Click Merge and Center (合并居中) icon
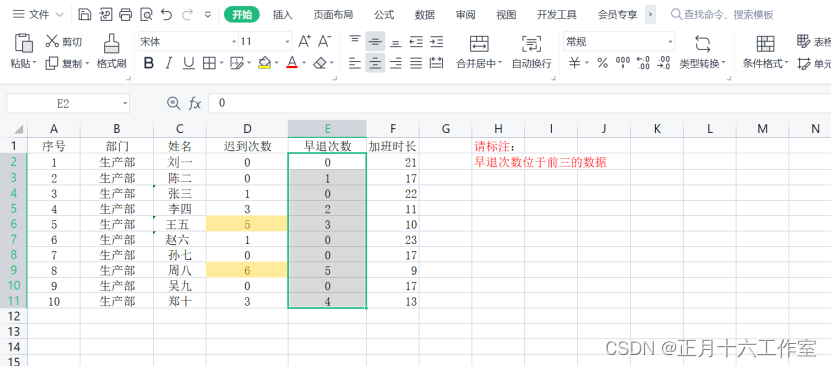831x367 pixels. click(x=479, y=43)
